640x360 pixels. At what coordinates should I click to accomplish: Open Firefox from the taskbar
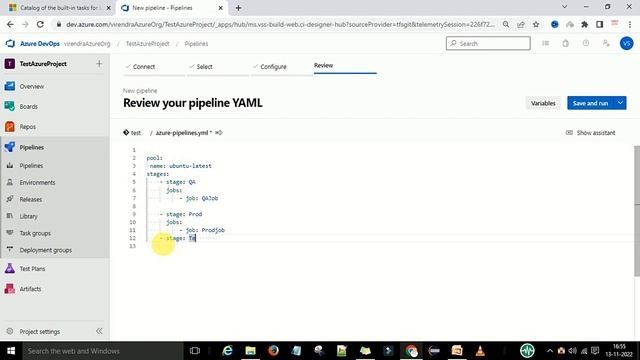(273, 351)
